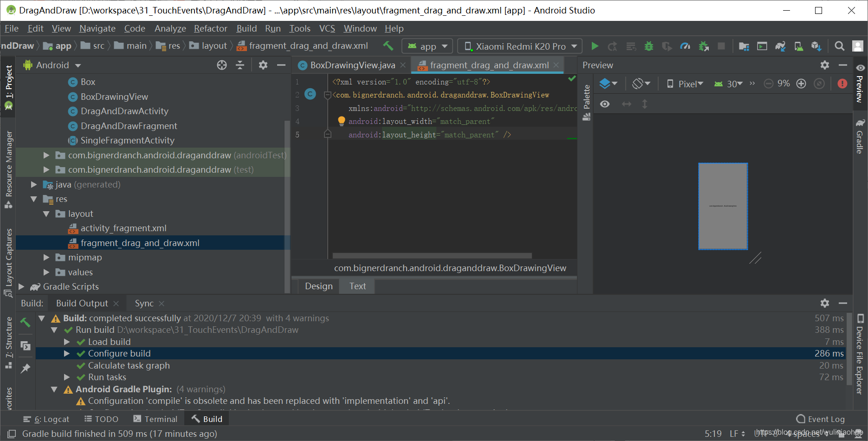Toggle the Layout Captures side panel

click(x=8, y=262)
